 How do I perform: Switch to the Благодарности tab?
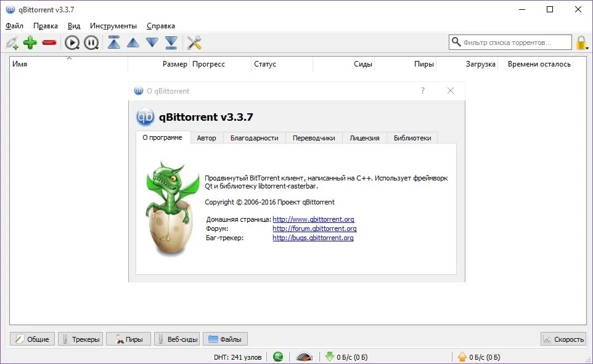(x=255, y=138)
